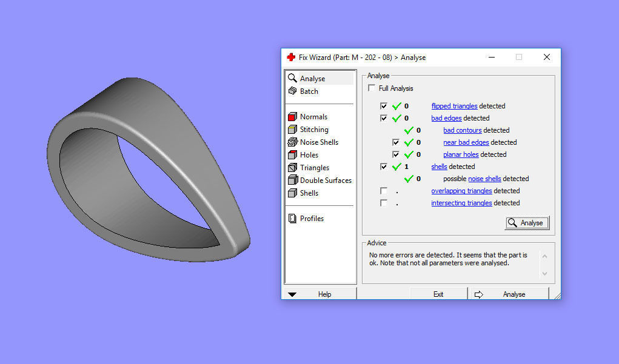The width and height of the screenshot is (619, 364).
Task: Click the Noise Shells icon
Action: (293, 142)
